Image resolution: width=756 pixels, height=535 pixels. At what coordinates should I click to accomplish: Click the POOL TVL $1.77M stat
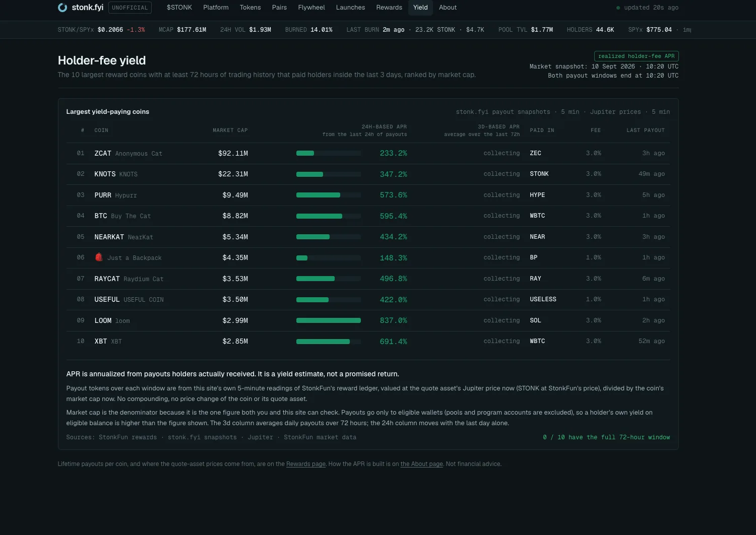[x=526, y=30]
